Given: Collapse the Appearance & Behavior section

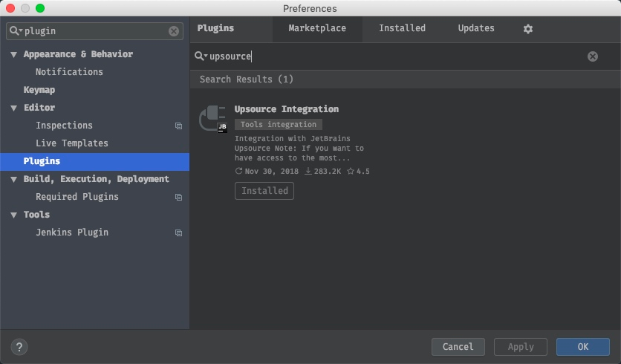Looking at the screenshot, I should 13,55.
